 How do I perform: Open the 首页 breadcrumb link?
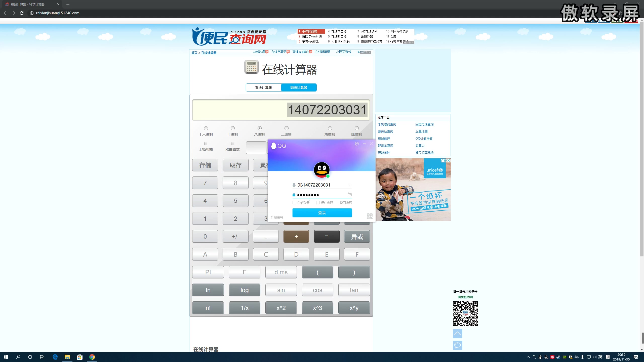[194, 53]
